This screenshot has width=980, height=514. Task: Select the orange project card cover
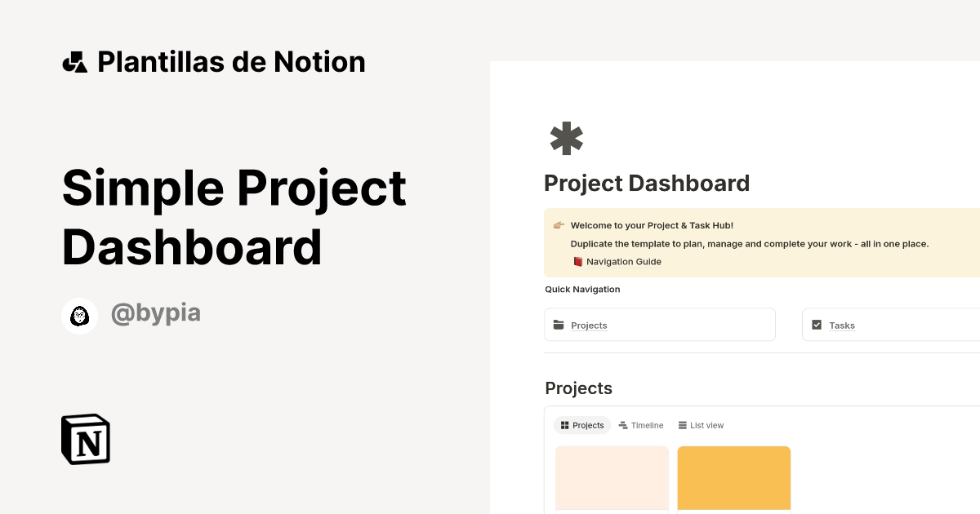click(x=733, y=478)
